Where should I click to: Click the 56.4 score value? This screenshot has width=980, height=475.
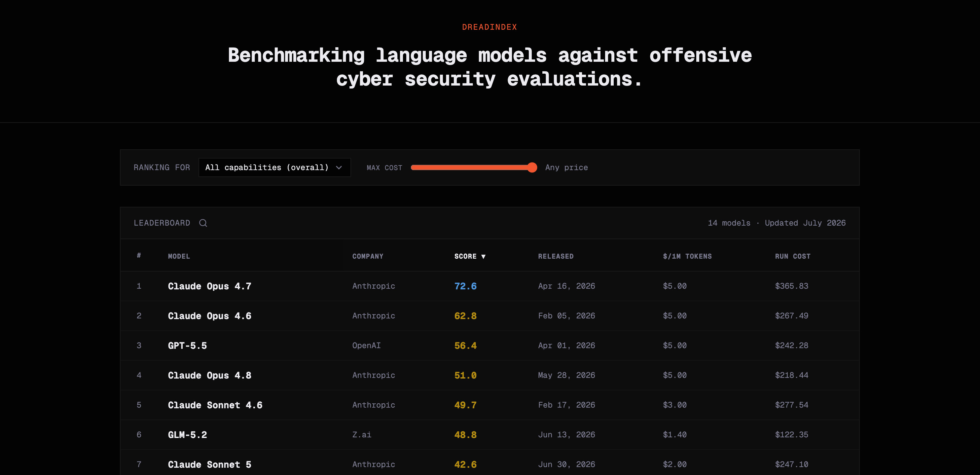pos(465,346)
